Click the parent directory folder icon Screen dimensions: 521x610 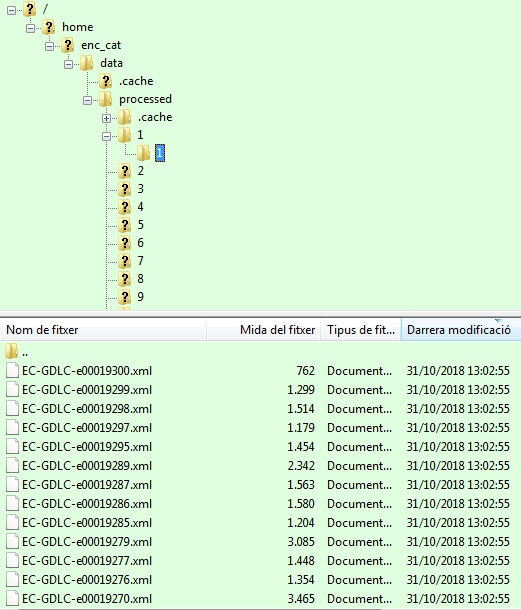click(x=12, y=351)
